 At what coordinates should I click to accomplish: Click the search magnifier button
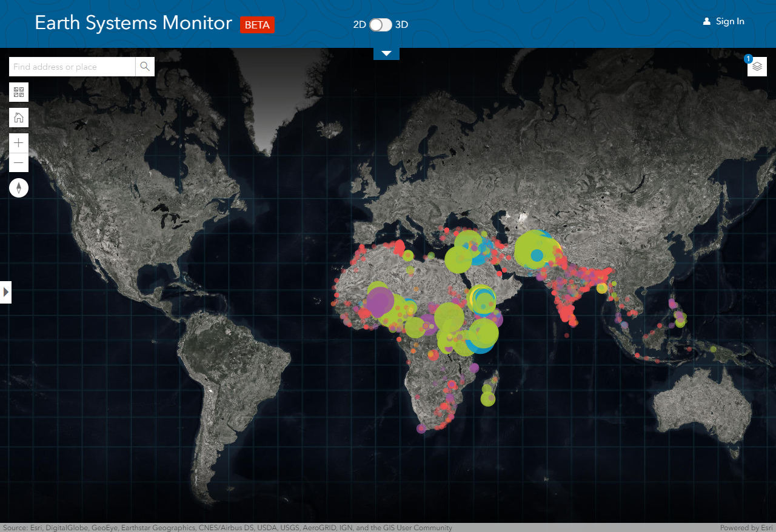[145, 67]
